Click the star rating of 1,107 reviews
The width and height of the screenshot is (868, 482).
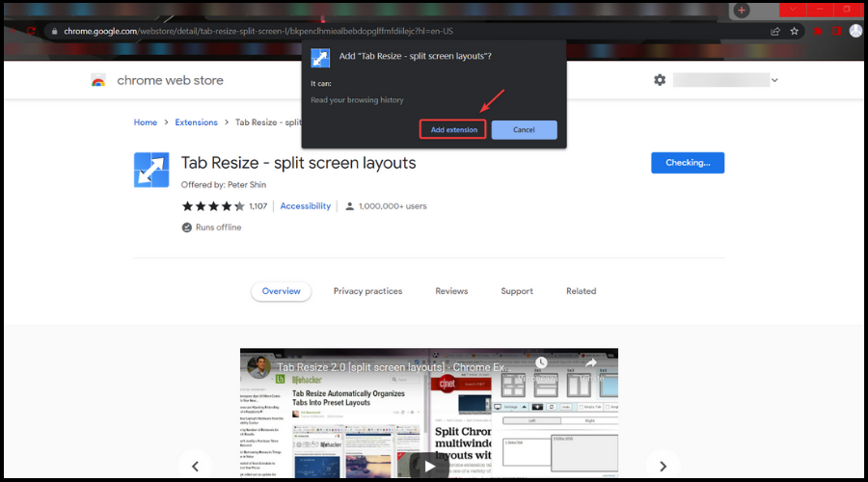coord(213,206)
